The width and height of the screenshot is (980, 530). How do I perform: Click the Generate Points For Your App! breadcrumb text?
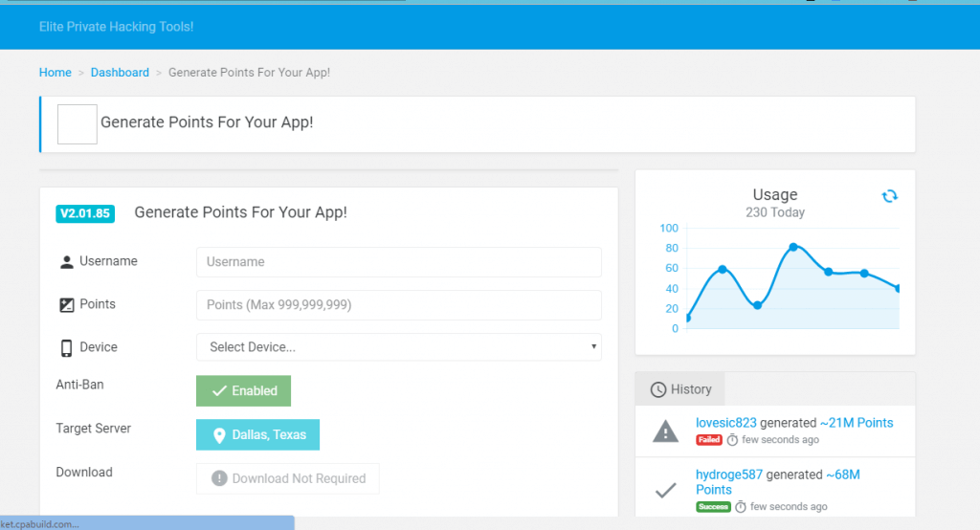(250, 73)
